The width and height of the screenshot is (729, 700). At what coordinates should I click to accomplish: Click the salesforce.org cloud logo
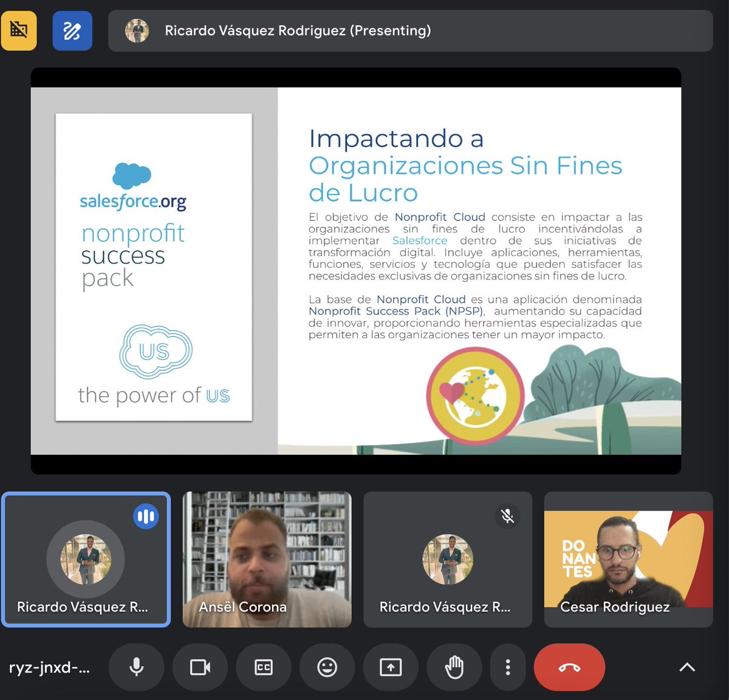click(132, 187)
